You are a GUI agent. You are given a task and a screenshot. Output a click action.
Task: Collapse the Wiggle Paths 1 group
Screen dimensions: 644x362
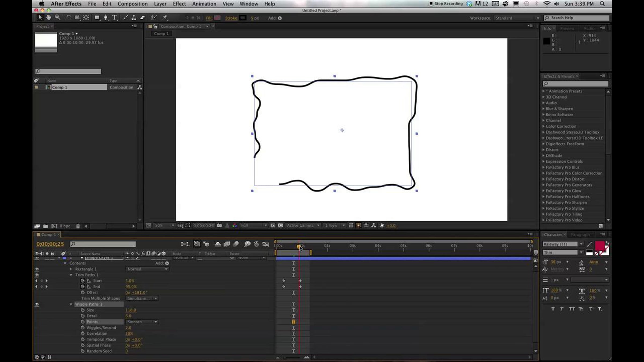tap(71, 304)
